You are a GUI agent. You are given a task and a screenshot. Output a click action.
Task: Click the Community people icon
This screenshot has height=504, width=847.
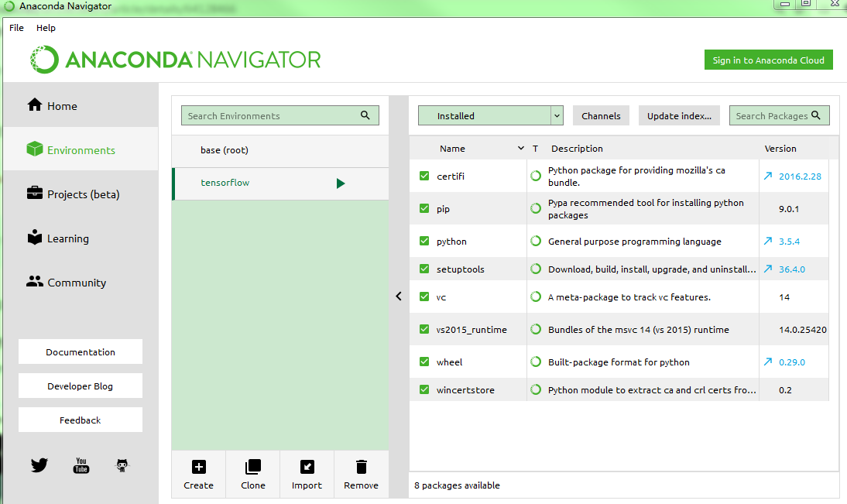[35, 281]
